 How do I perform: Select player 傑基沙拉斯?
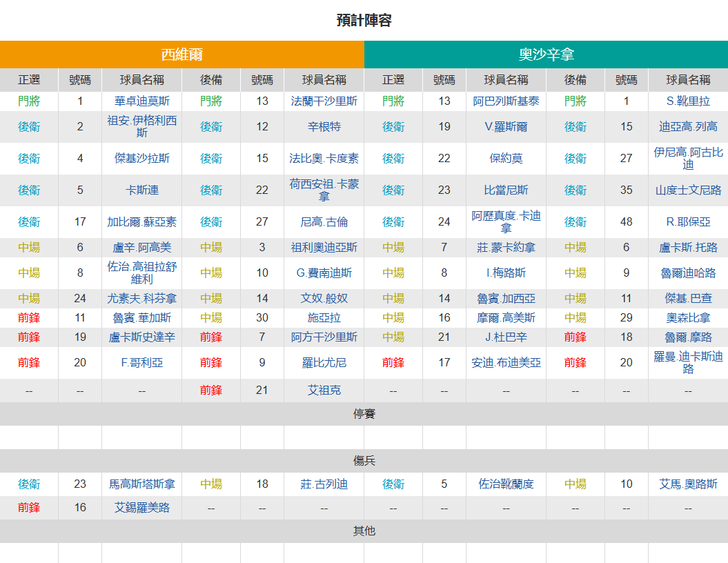[x=141, y=158]
